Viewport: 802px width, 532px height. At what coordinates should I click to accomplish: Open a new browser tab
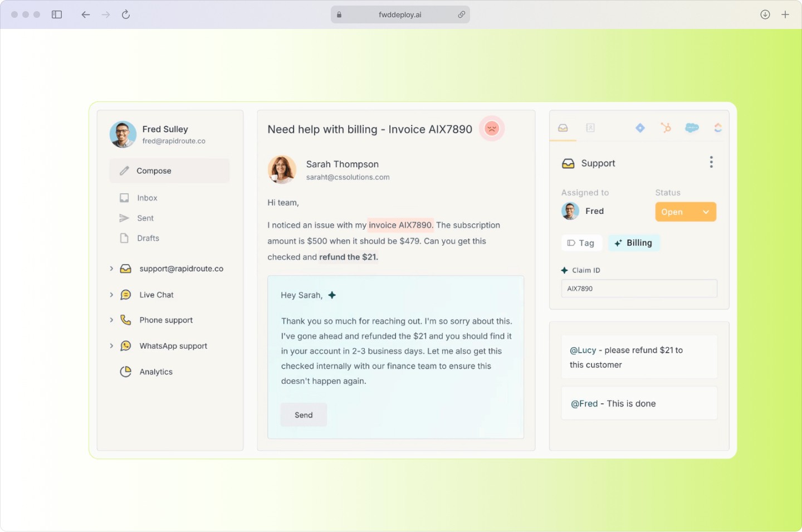pos(785,14)
